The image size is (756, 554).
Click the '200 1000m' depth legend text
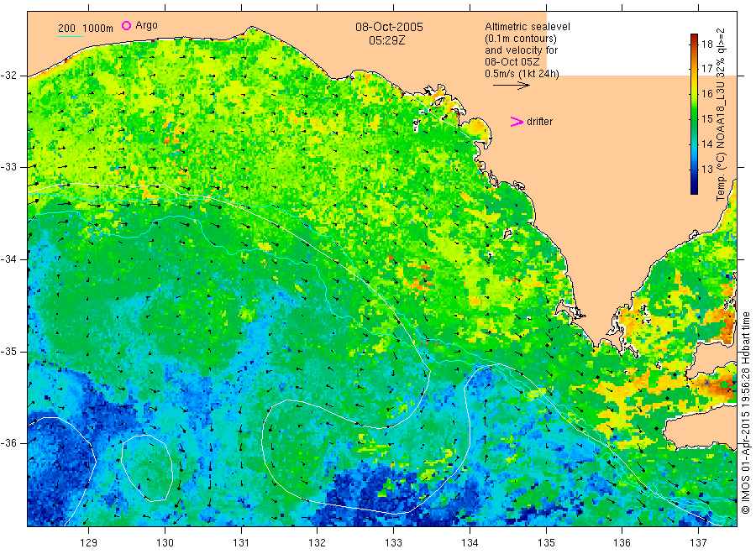pyautogui.click(x=86, y=29)
